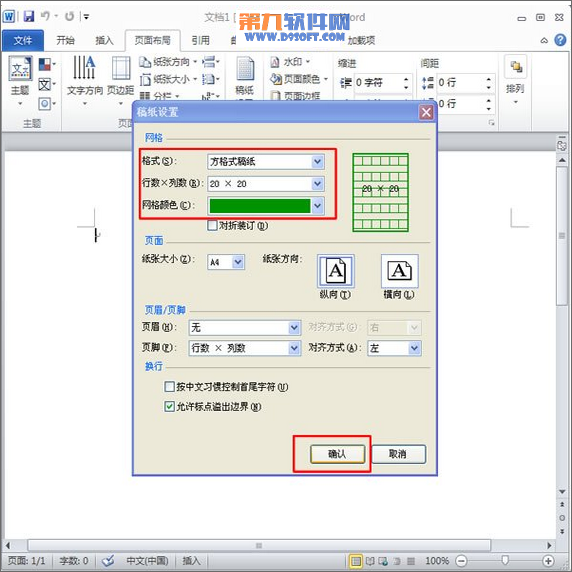Viewport: 572px width, 572px height.
Task: Click the vertical scrollbar down arrow
Action: (562, 491)
